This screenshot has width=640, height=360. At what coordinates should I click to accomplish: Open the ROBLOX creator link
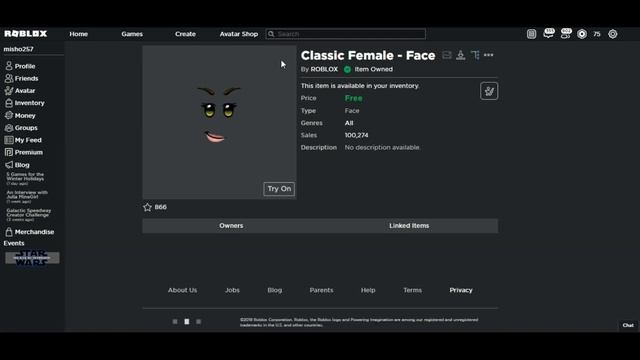click(324, 69)
